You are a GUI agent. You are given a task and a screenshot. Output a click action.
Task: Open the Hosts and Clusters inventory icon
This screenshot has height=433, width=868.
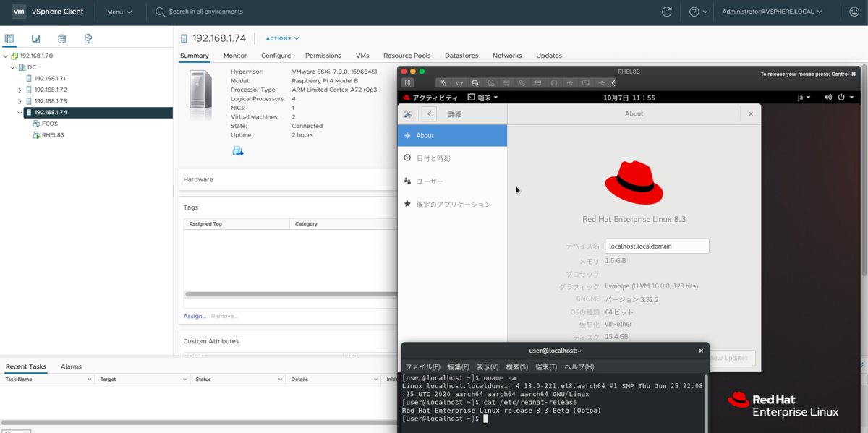(x=9, y=38)
